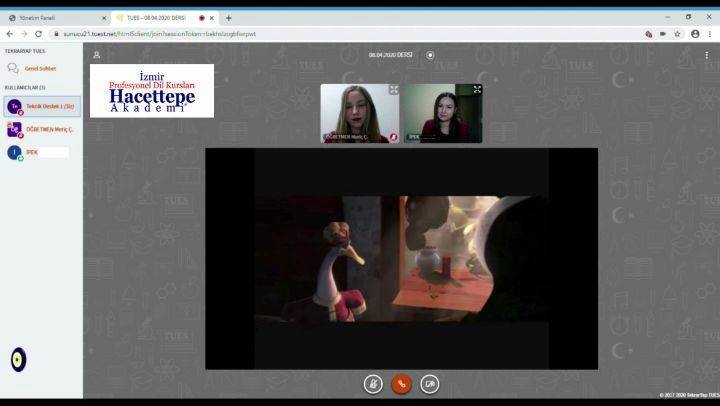The width and height of the screenshot is (720, 406).
Task: Click the browser address bar URL
Action: (x=159, y=34)
